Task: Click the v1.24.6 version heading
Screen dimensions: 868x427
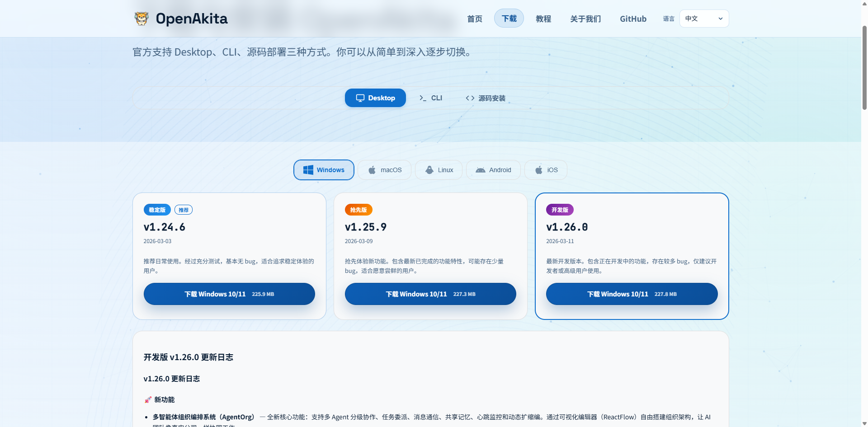Action: coord(165,227)
